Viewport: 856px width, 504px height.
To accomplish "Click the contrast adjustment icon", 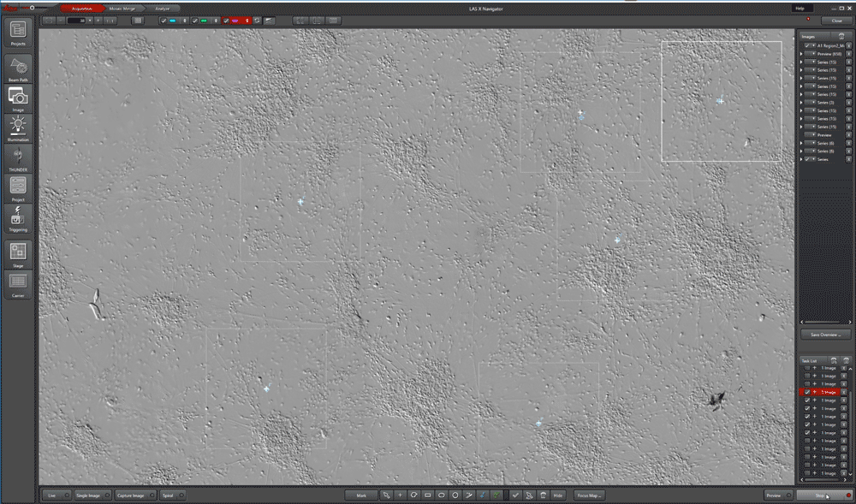I will 269,21.
